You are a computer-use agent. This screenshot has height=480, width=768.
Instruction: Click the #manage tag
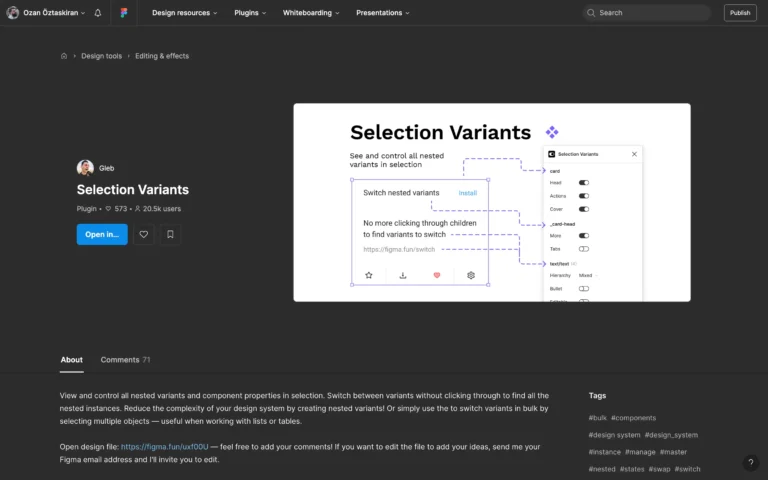pyautogui.click(x=640, y=452)
